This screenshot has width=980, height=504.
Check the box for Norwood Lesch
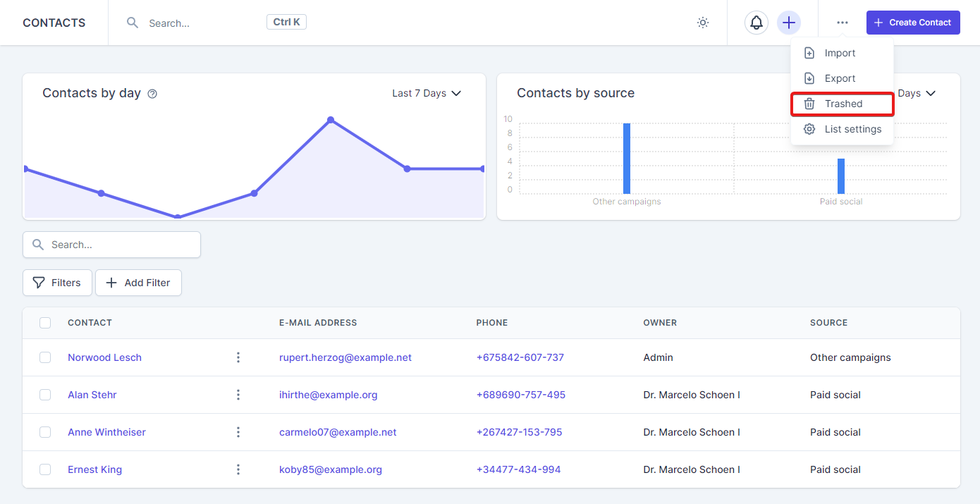tap(45, 357)
